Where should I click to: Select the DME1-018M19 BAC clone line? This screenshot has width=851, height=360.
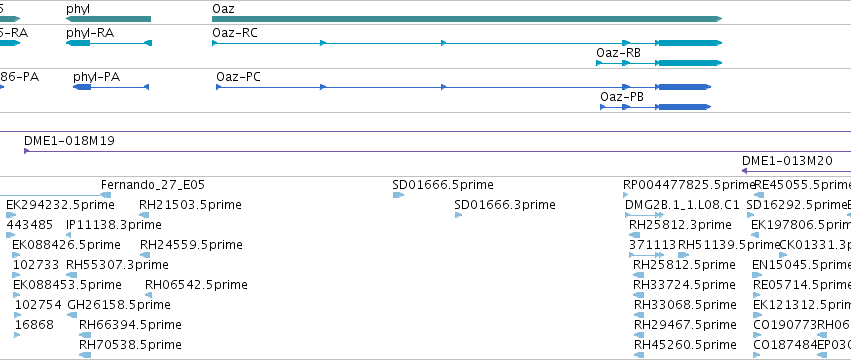tap(437, 151)
